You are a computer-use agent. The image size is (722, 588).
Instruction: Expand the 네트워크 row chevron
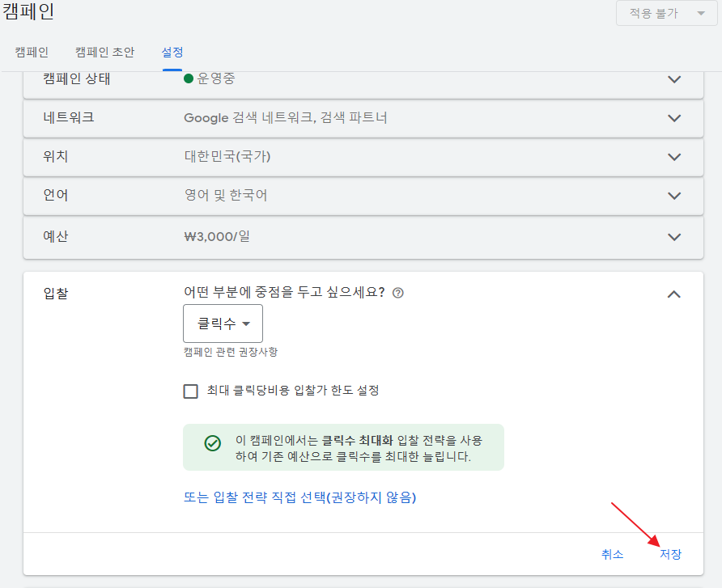click(674, 118)
